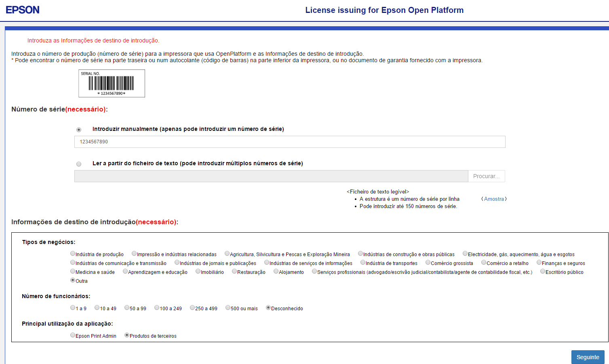
Task: Choose 'Escritório público' radio option
Action: tap(543, 271)
